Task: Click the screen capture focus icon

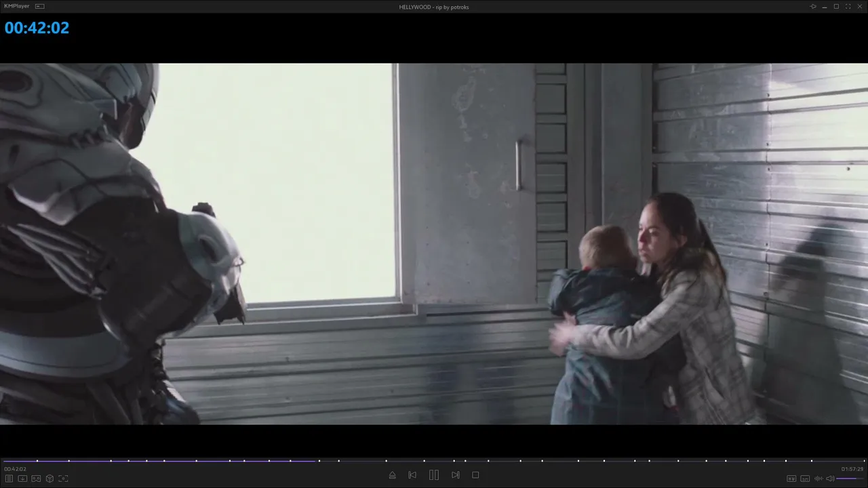Action: pyautogui.click(x=63, y=479)
